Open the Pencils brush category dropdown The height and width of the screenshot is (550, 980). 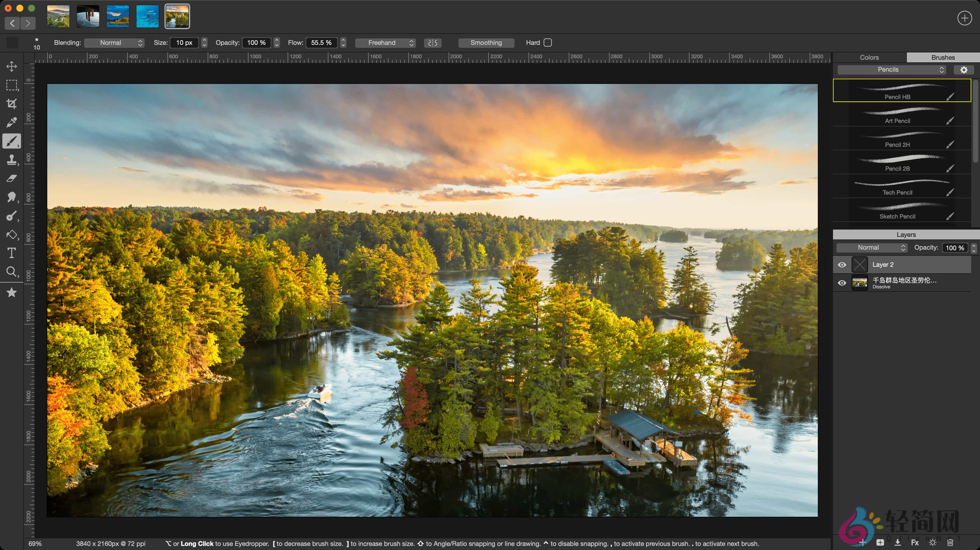(892, 70)
